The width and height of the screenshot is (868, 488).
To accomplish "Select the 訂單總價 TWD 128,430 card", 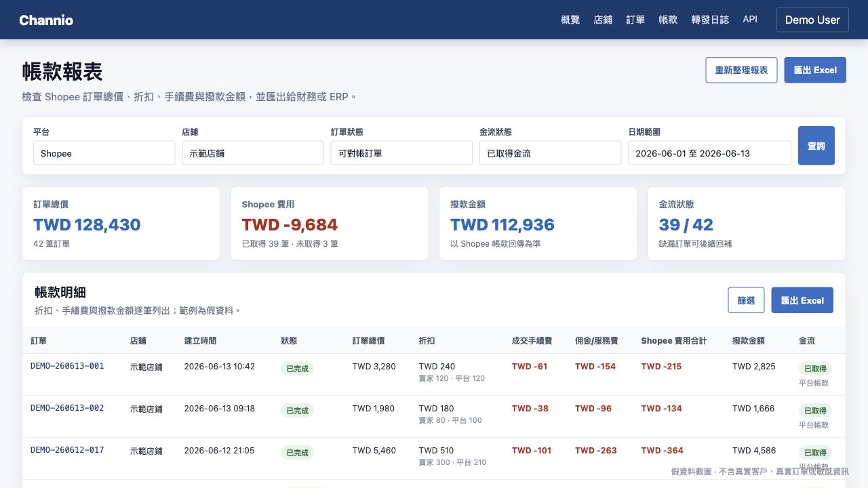I will pos(121,224).
